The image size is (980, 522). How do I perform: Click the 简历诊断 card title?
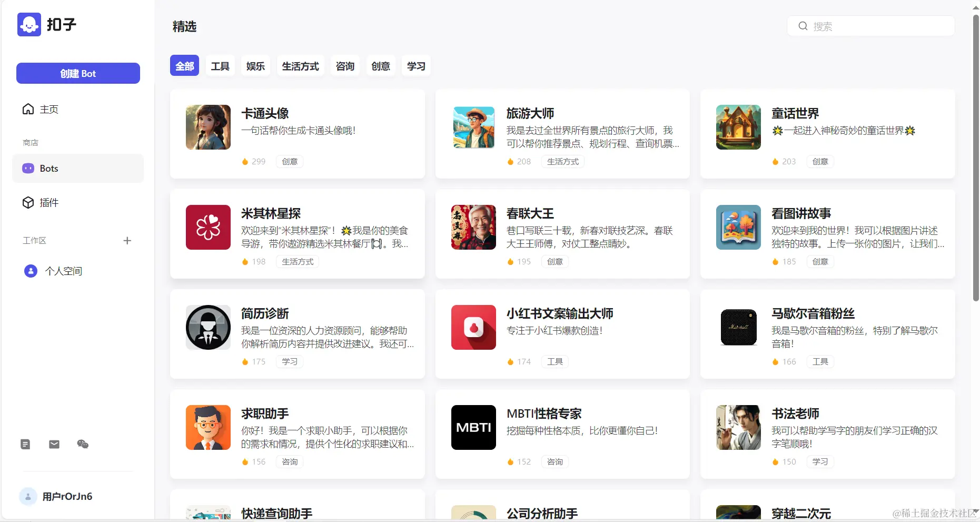click(265, 313)
